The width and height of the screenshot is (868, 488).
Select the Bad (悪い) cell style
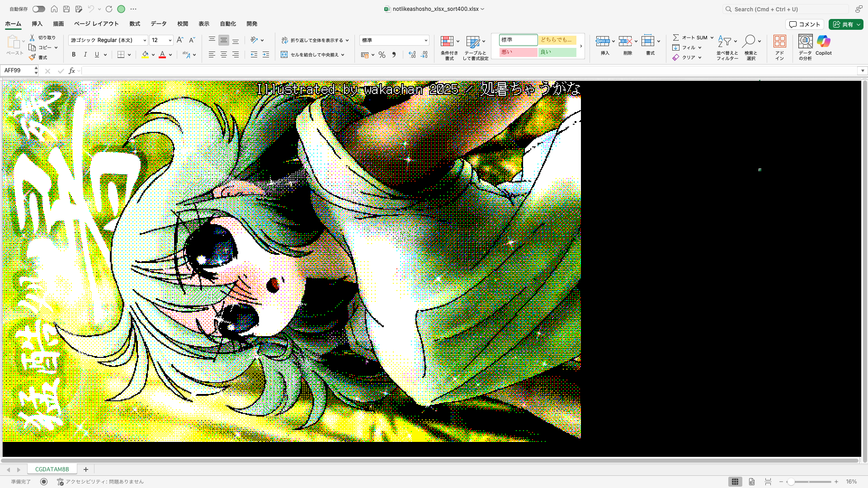[518, 52]
